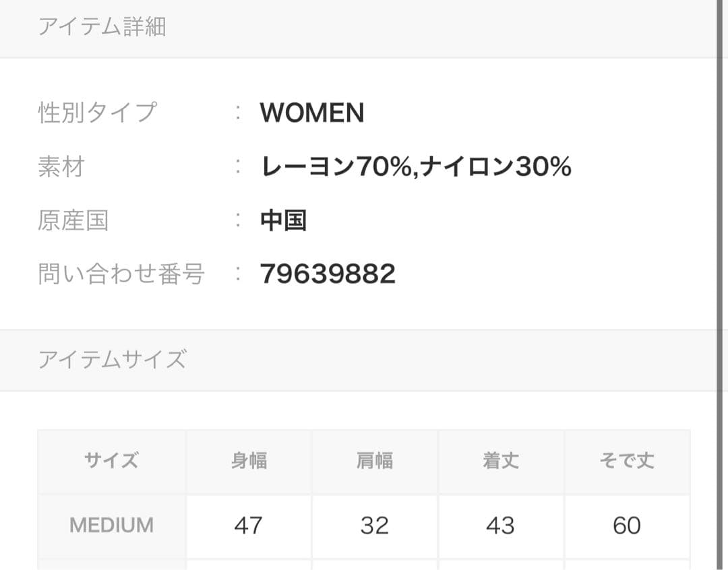Click the 肩幅 column header

375,462
